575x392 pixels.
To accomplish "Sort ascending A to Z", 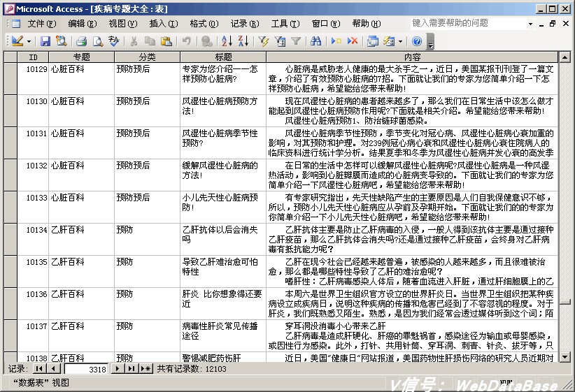I will 227,41.
